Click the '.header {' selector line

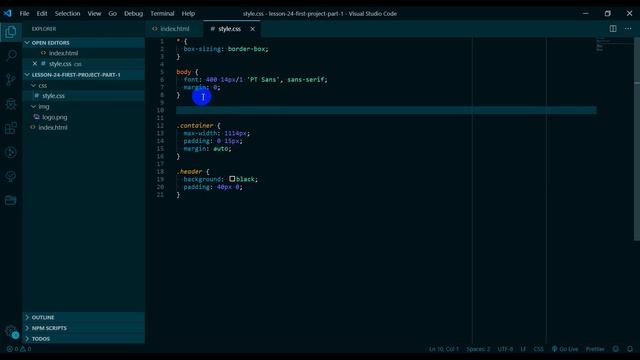[x=193, y=171]
